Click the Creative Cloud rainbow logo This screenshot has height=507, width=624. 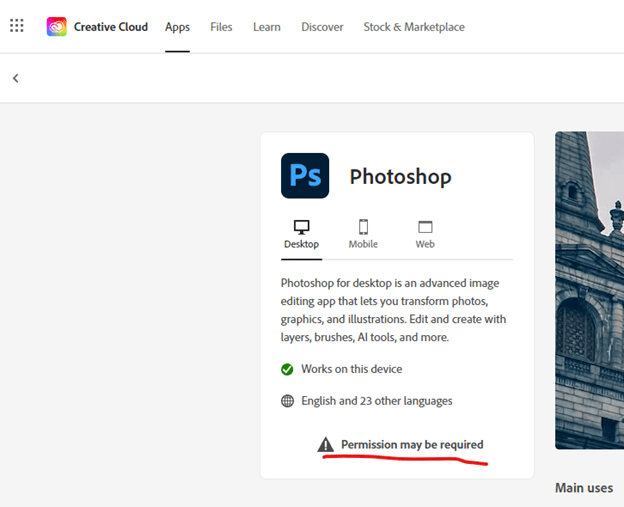click(57, 27)
